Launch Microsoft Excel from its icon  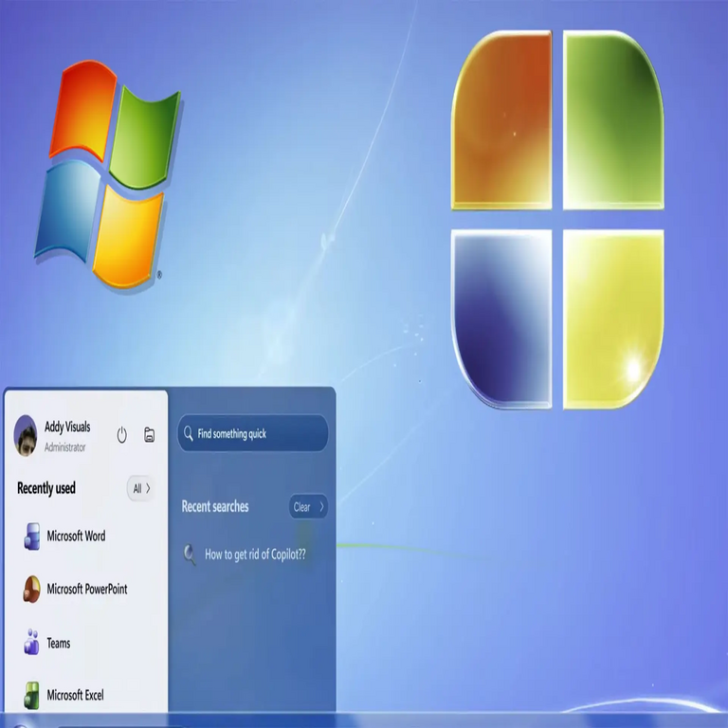pos(31,695)
